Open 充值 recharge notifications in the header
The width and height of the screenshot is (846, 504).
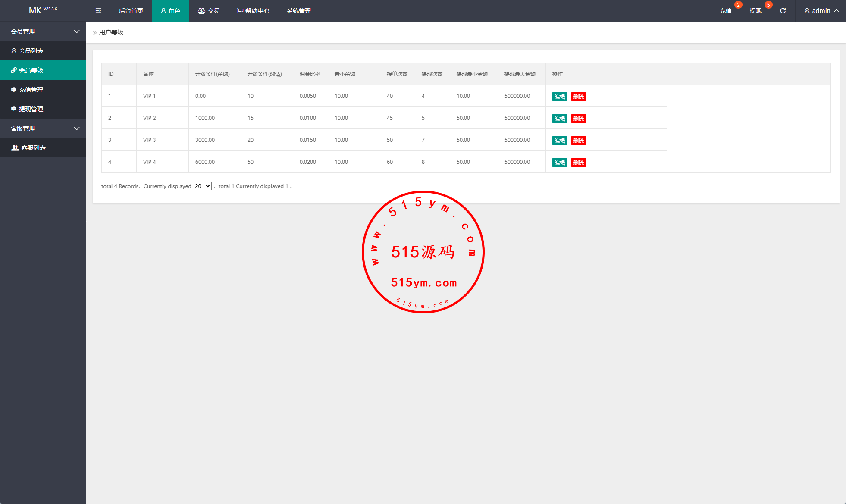tap(725, 11)
